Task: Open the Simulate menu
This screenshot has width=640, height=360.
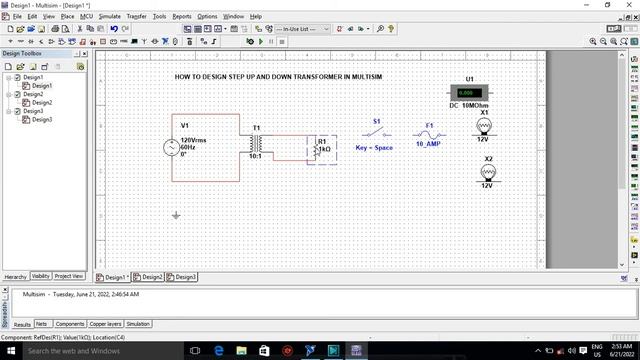Action: point(109,16)
